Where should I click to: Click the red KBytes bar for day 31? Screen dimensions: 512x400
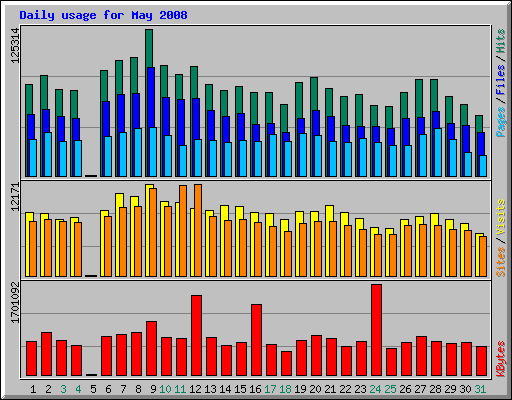click(x=482, y=361)
